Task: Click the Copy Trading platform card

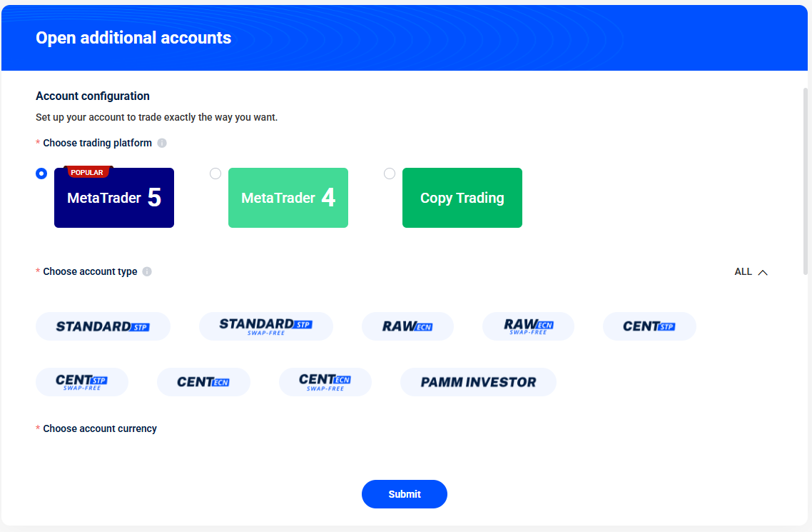Action: click(x=462, y=198)
